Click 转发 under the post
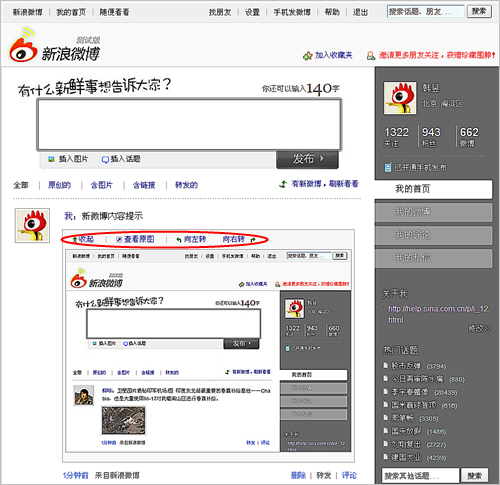Image resolution: width=500 pixels, height=485 pixels. (x=324, y=475)
